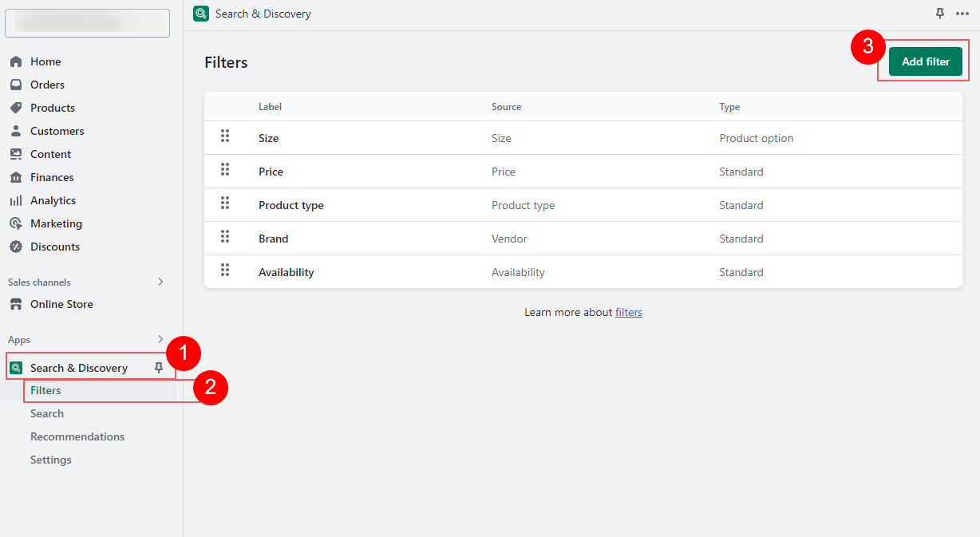Click the Source column header

point(506,107)
